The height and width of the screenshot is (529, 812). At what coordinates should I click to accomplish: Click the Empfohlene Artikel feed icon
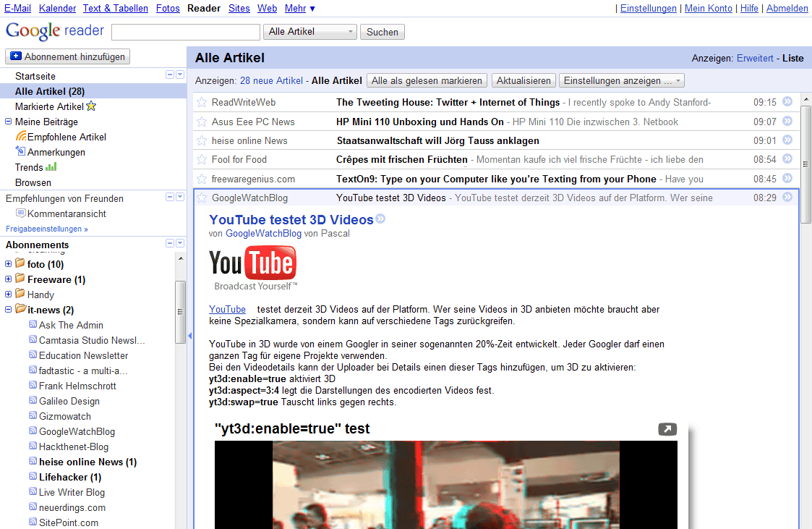pos(21,137)
